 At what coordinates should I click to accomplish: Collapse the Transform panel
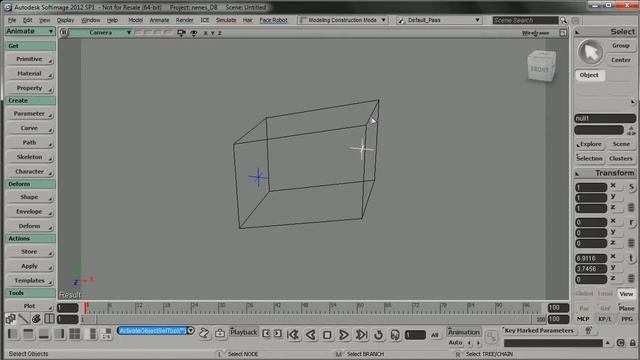tap(577, 173)
